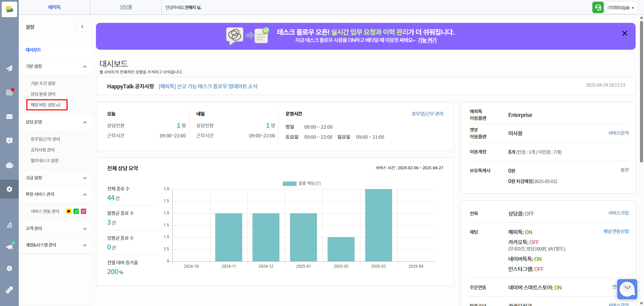Open the paper plane send icon in sidebar
The width and height of the screenshot is (644, 306).
pos(9,69)
